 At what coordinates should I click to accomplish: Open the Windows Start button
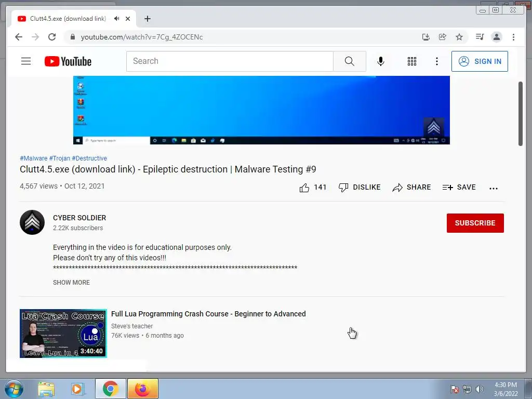(14, 389)
